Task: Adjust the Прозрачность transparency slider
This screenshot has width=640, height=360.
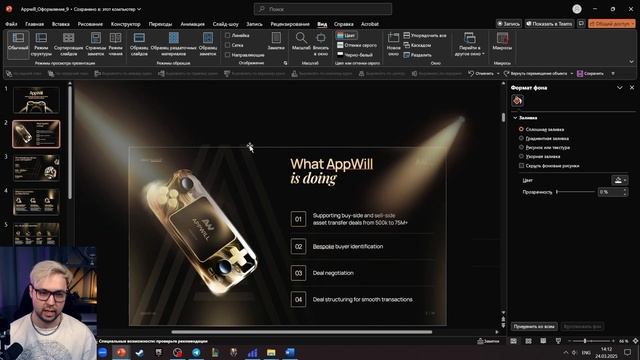Action: (x=576, y=192)
